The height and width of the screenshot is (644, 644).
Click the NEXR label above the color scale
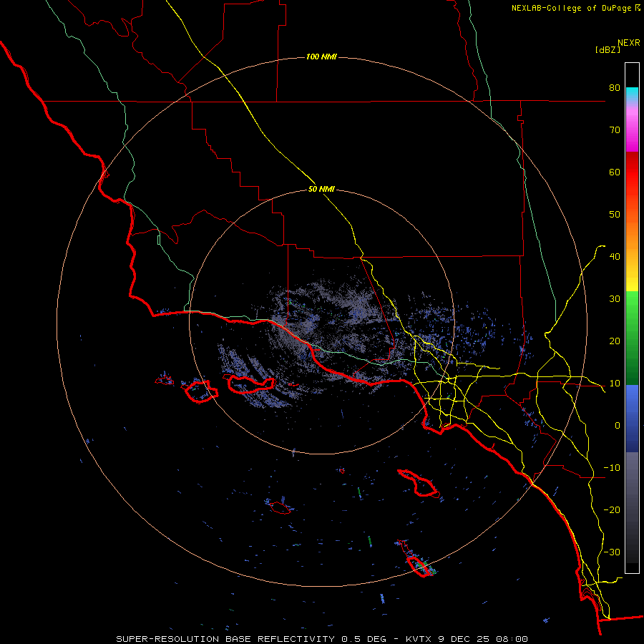click(x=628, y=43)
